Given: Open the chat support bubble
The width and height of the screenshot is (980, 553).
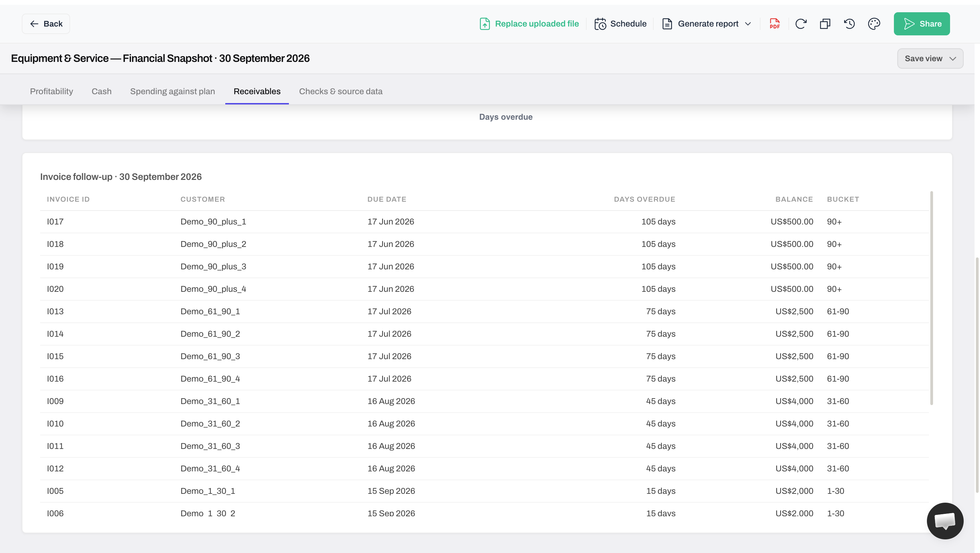Looking at the screenshot, I should (945, 521).
